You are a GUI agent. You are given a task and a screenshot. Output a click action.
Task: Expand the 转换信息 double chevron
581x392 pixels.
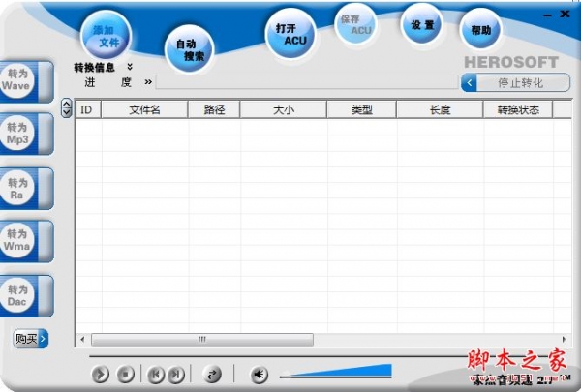130,67
